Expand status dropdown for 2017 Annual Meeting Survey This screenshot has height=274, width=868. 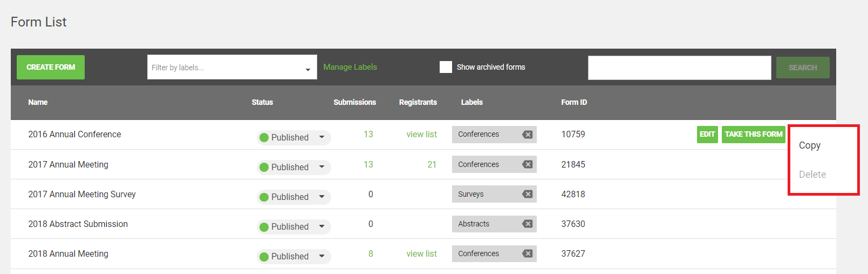(x=322, y=197)
